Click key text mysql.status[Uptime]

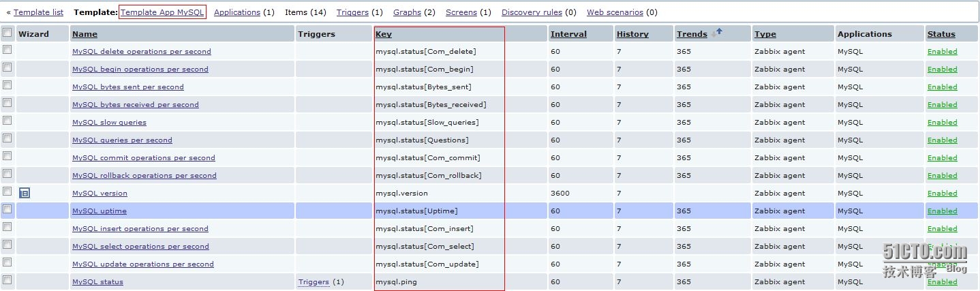[416, 211]
